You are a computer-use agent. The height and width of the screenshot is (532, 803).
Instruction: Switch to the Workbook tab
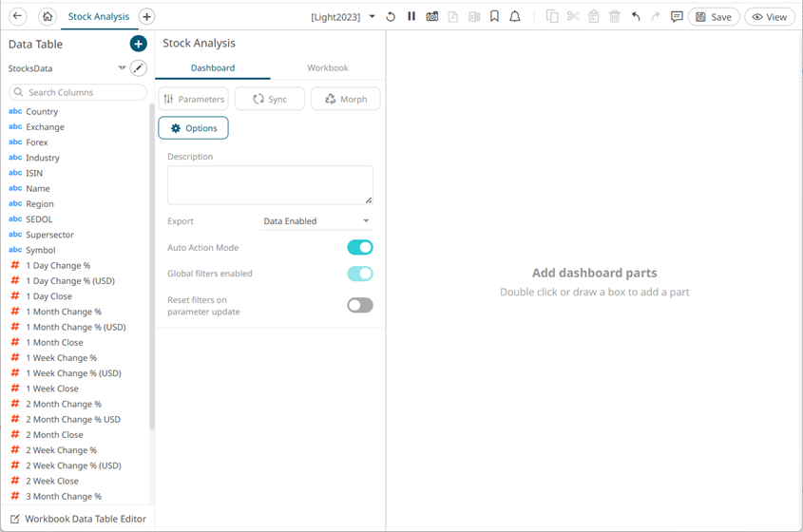[x=328, y=68]
